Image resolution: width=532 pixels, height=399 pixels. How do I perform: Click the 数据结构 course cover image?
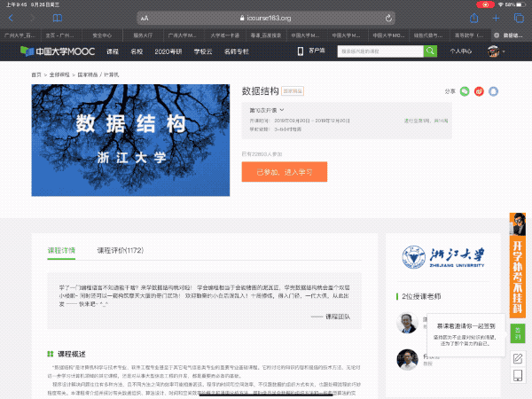coord(130,140)
